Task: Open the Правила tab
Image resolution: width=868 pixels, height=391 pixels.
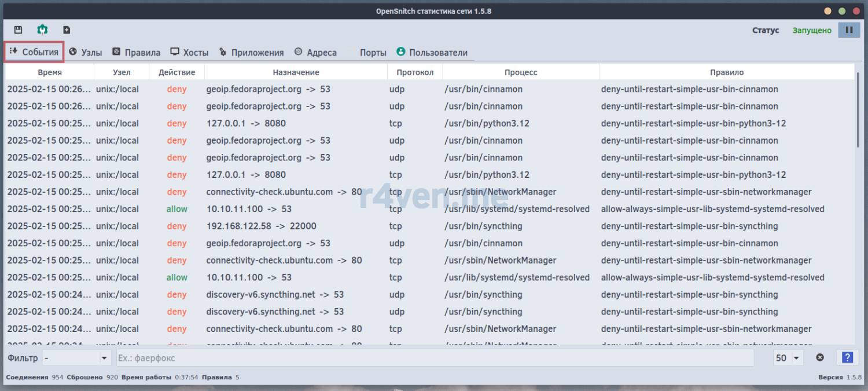Action: [x=137, y=52]
